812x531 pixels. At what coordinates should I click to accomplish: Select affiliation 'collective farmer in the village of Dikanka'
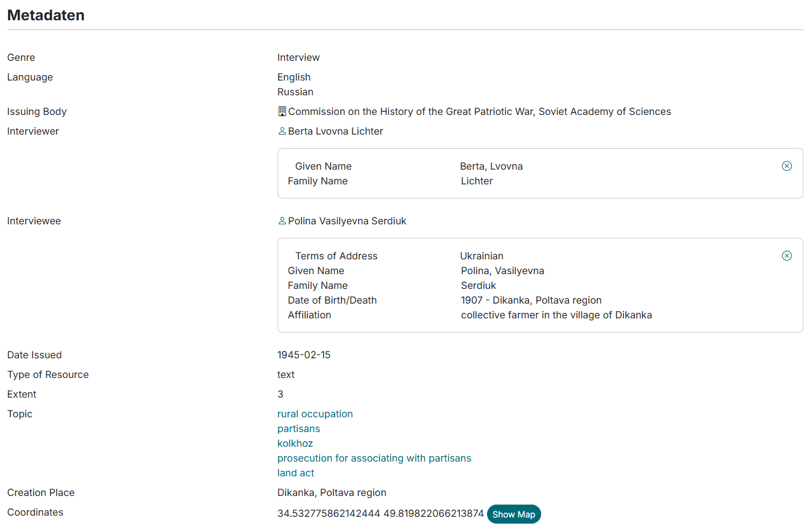click(556, 315)
